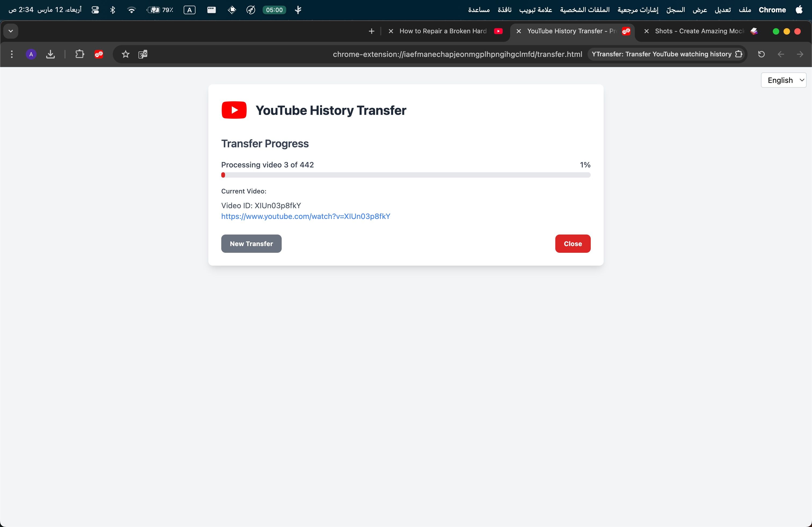The width and height of the screenshot is (812, 527).
Task: Open Chrome's three-dot menu
Action: [x=12, y=54]
